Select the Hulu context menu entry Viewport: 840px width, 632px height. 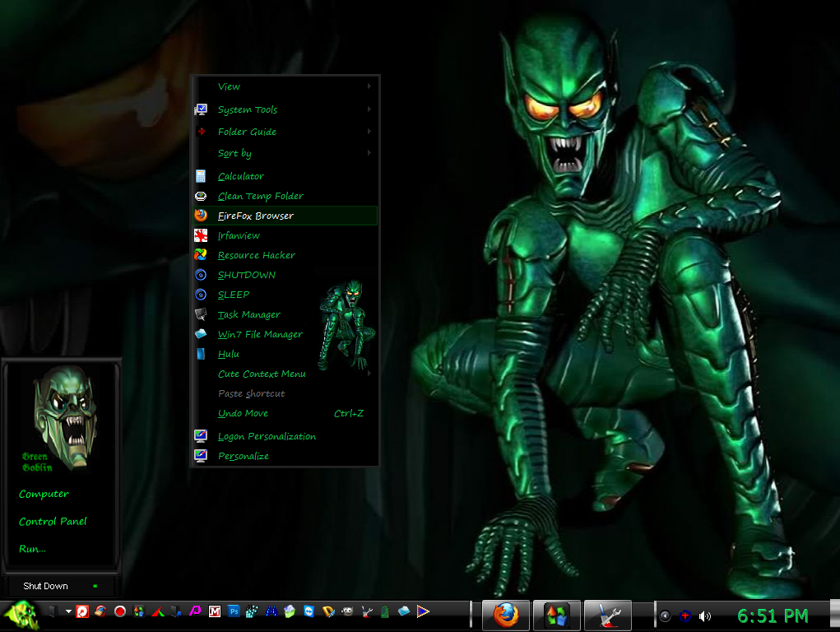click(x=285, y=354)
